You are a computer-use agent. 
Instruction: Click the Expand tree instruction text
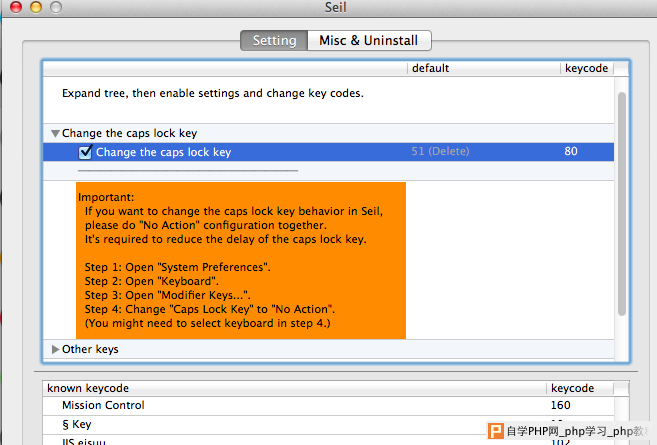point(213,93)
